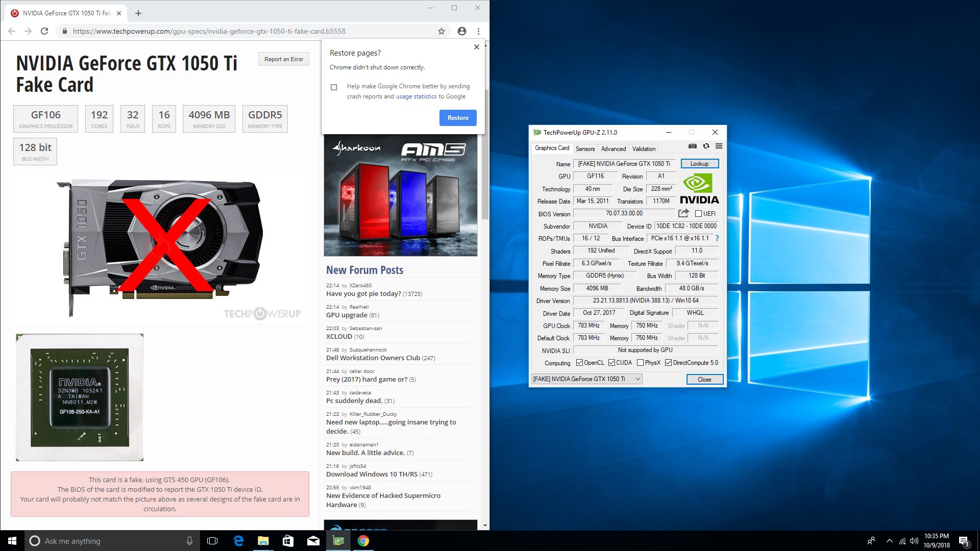Open Mail app from taskbar
The height and width of the screenshot is (551, 980).
pyautogui.click(x=313, y=541)
